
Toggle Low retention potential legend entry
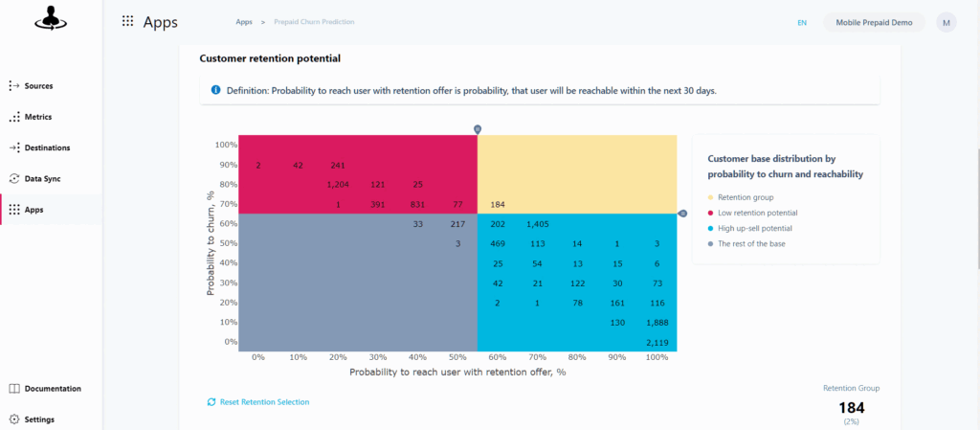coord(754,214)
